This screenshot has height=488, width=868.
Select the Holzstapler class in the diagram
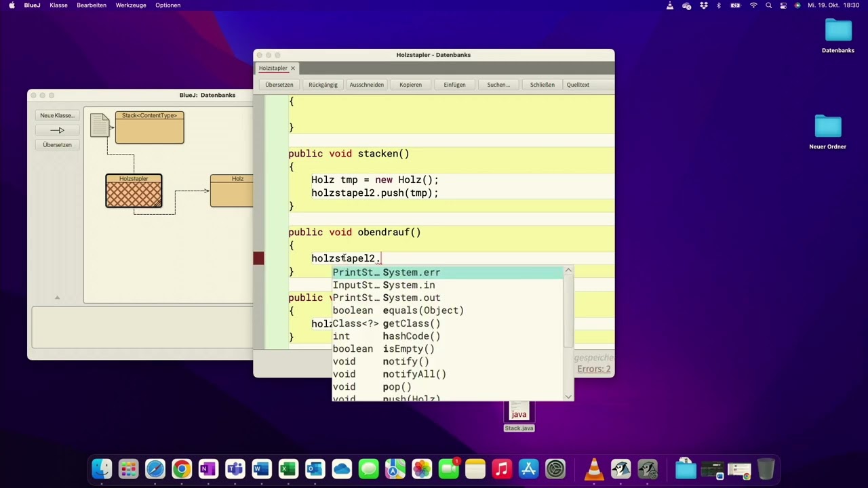[x=134, y=190]
